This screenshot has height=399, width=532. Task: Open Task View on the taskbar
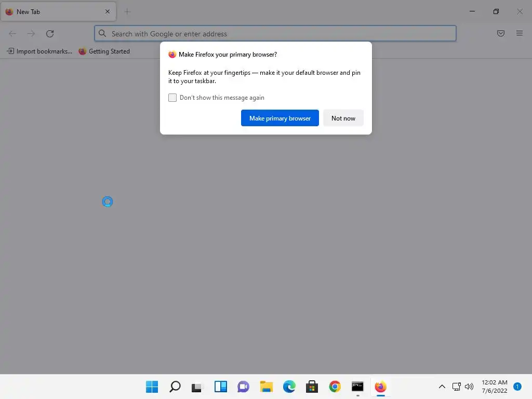197,387
